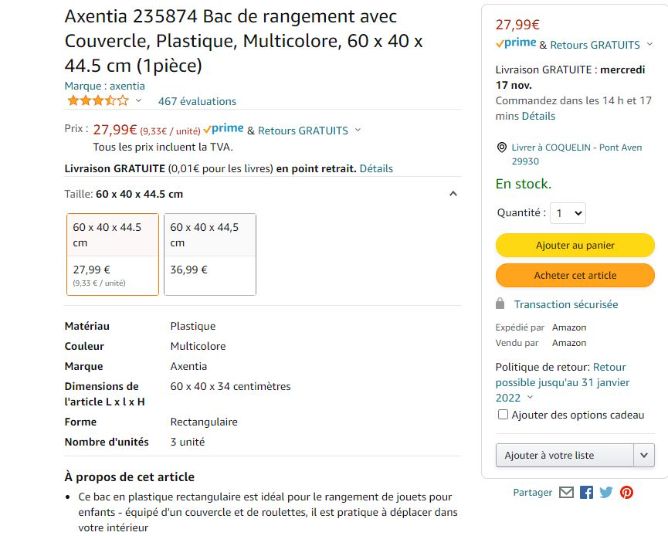Select the 27,99 € size option

112,254
